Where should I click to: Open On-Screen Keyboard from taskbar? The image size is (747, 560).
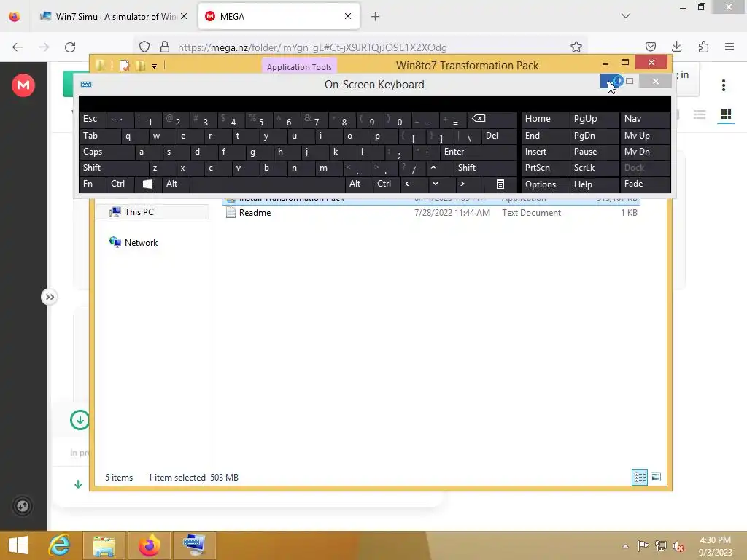[x=194, y=545]
